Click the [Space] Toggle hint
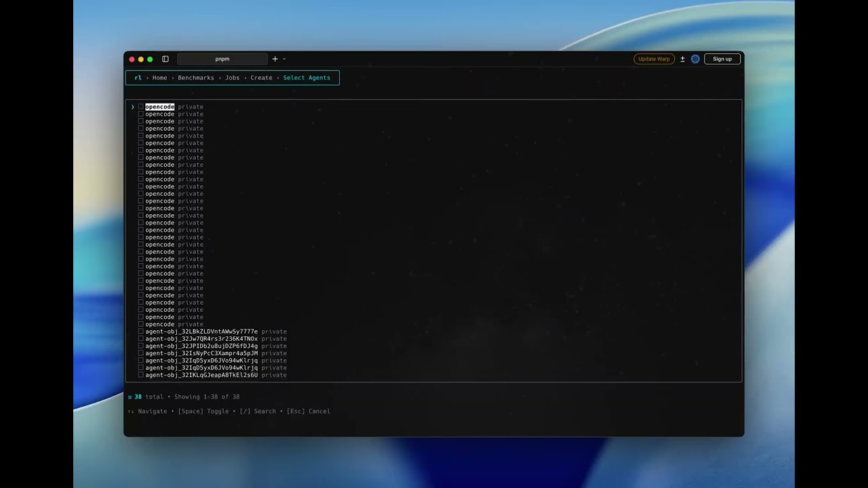Image resolution: width=868 pixels, height=488 pixels. tap(203, 411)
